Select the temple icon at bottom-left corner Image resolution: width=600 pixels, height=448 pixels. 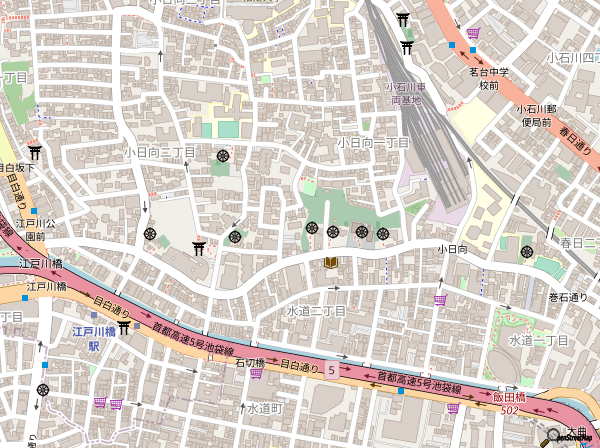click(42, 390)
